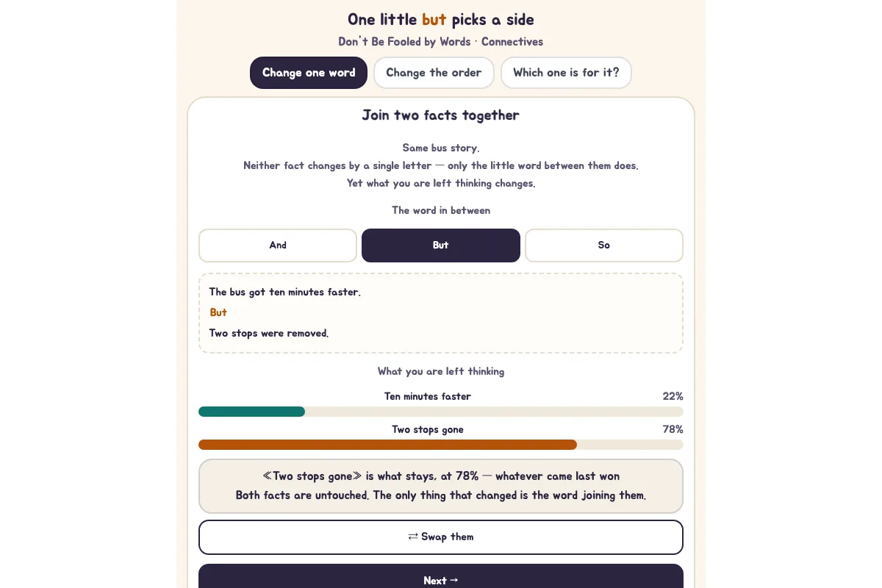Click the 'Join two facts together' heading
The image size is (882, 588).
click(441, 115)
